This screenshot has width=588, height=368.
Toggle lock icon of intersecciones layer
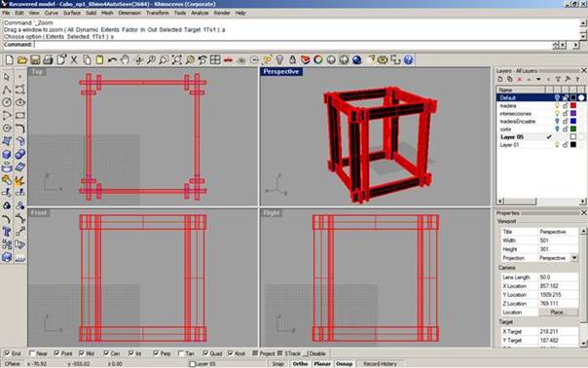566,113
